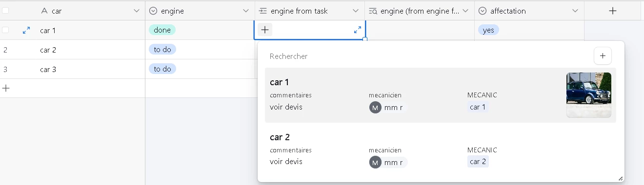This screenshot has width=644, height=185.
Task: Select the car 1 record in the list
Action: point(440,95)
